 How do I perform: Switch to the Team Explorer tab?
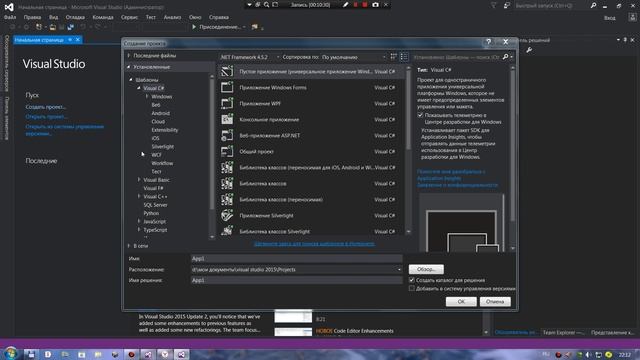[x=563, y=332]
